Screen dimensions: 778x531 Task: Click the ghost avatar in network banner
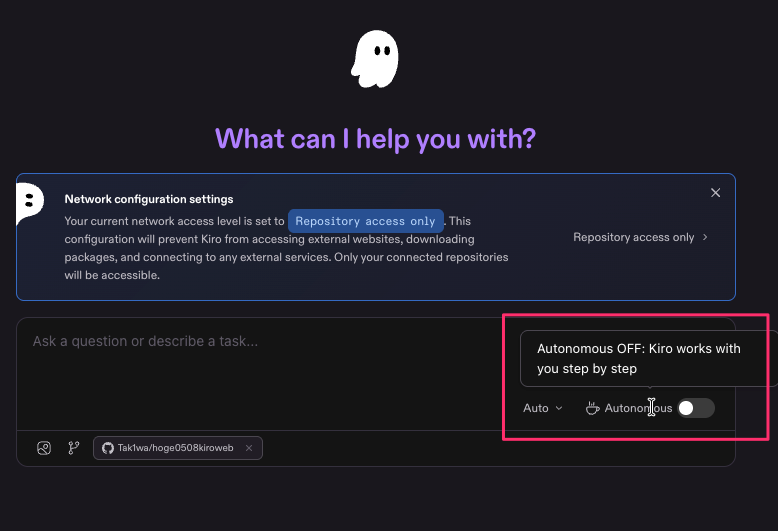(x=30, y=203)
